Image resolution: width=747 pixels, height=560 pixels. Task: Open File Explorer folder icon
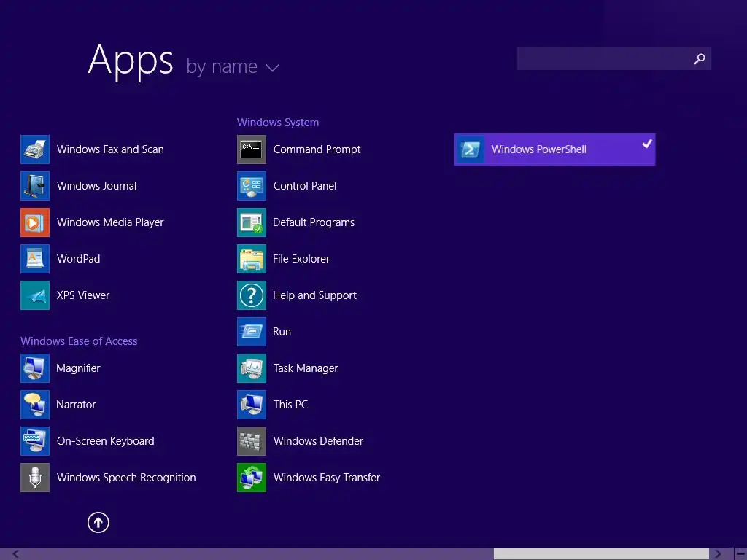click(252, 259)
